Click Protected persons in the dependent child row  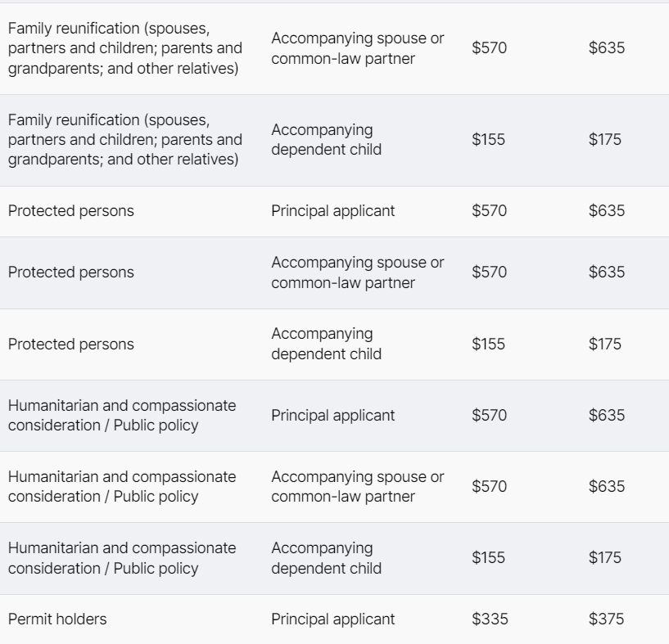pos(71,345)
